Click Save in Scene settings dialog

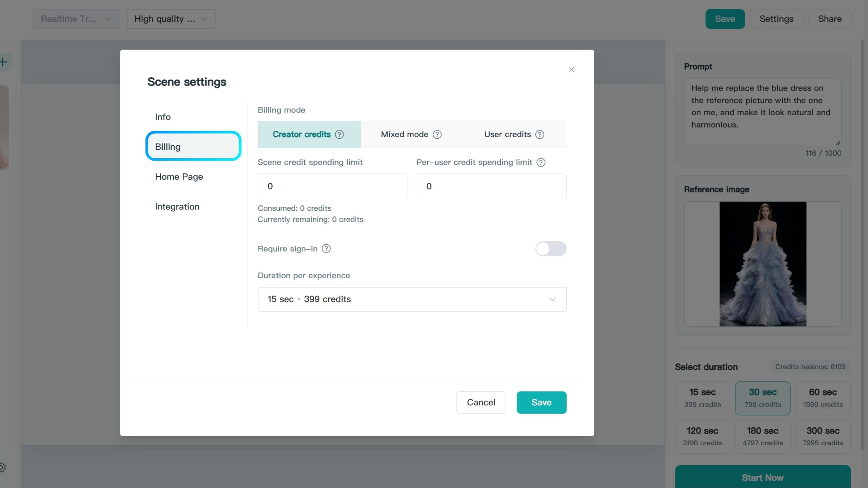coord(541,403)
